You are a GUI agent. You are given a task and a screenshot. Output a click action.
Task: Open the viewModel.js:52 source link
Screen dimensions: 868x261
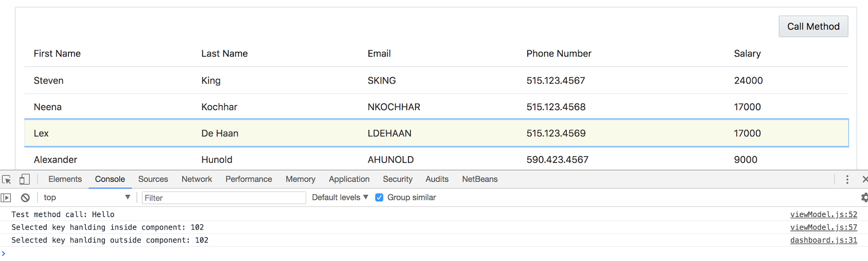823,214
